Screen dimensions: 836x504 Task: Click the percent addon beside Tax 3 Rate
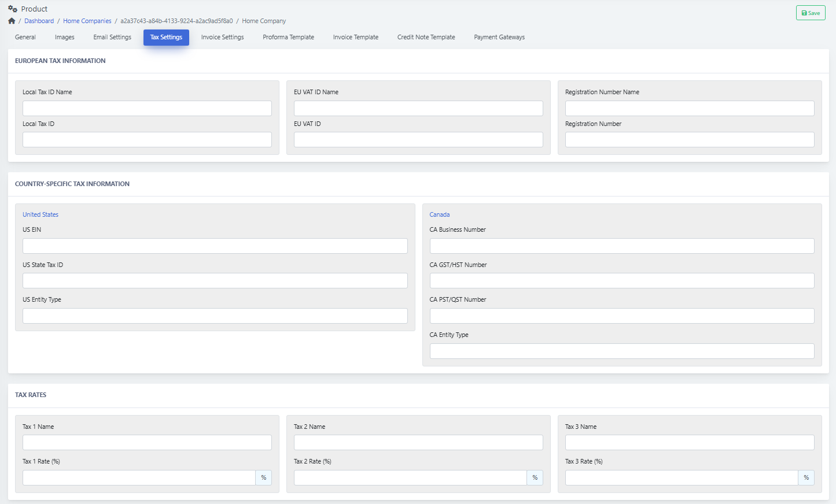click(x=806, y=477)
